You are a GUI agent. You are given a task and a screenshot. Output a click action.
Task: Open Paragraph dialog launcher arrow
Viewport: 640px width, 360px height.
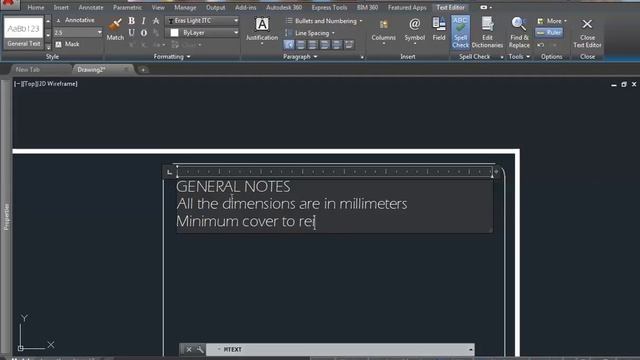pos(362,58)
